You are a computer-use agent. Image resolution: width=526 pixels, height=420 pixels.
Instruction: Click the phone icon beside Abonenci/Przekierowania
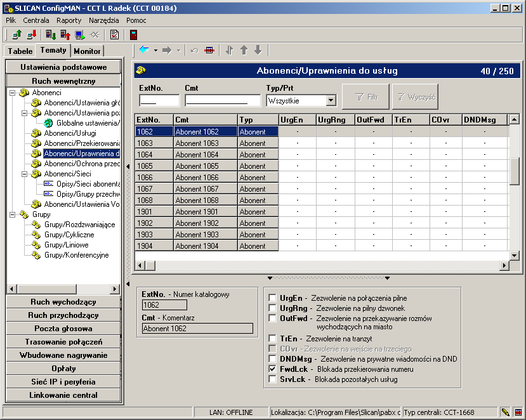(x=36, y=143)
